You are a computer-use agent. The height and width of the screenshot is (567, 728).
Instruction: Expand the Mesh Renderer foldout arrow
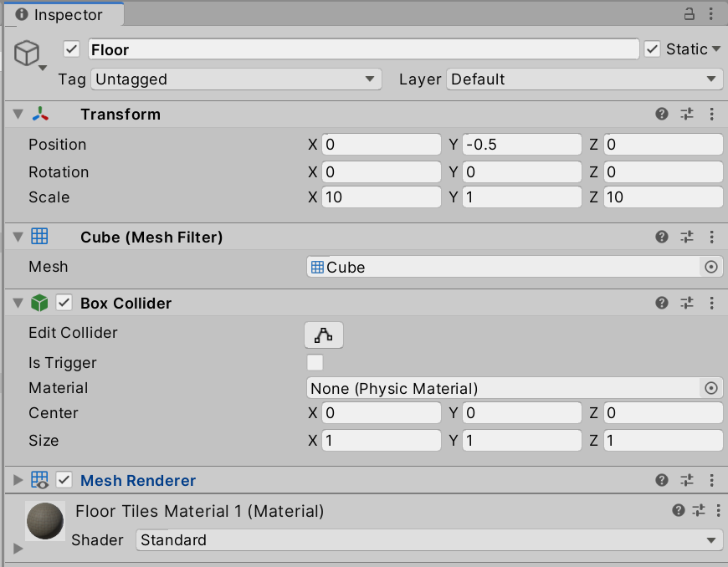pos(17,481)
